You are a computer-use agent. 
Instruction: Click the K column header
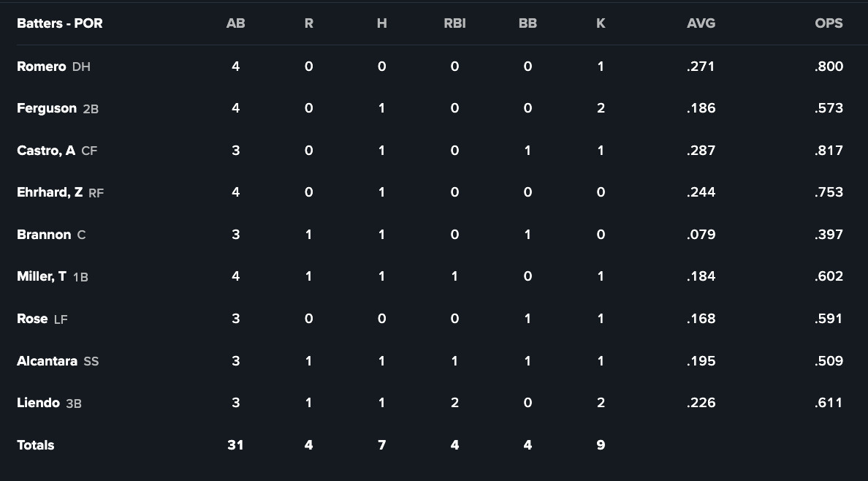(601, 23)
